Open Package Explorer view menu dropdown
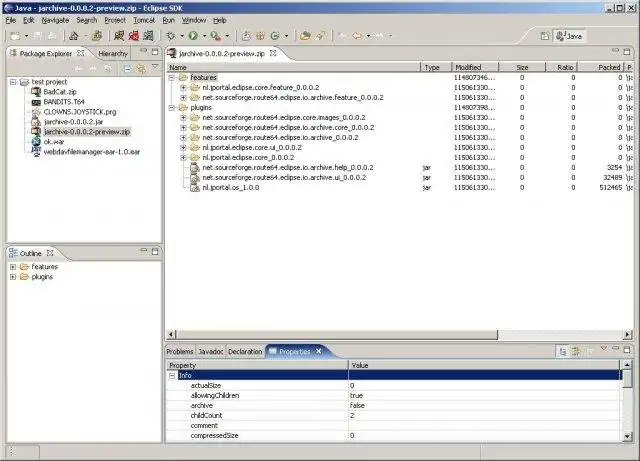This screenshot has width=640, height=461. tap(155, 67)
